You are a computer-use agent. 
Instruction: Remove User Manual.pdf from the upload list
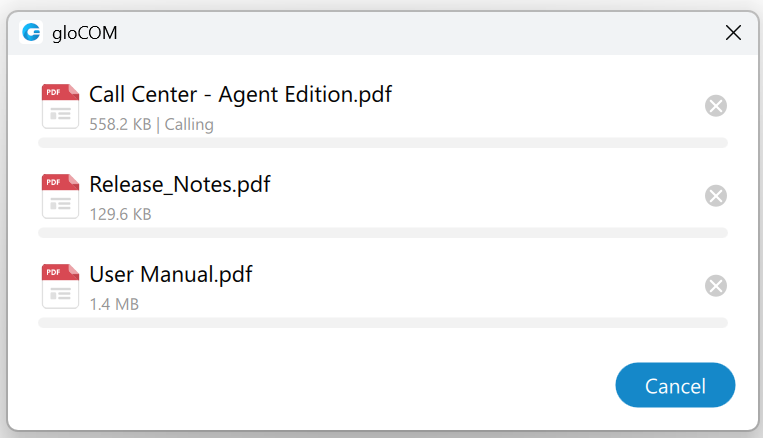pyautogui.click(x=716, y=286)
